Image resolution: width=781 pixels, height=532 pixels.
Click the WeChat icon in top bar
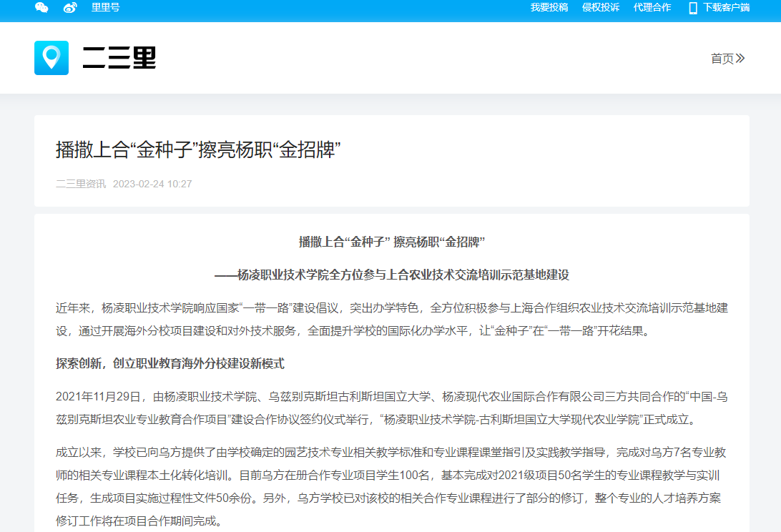pos(41,8)
